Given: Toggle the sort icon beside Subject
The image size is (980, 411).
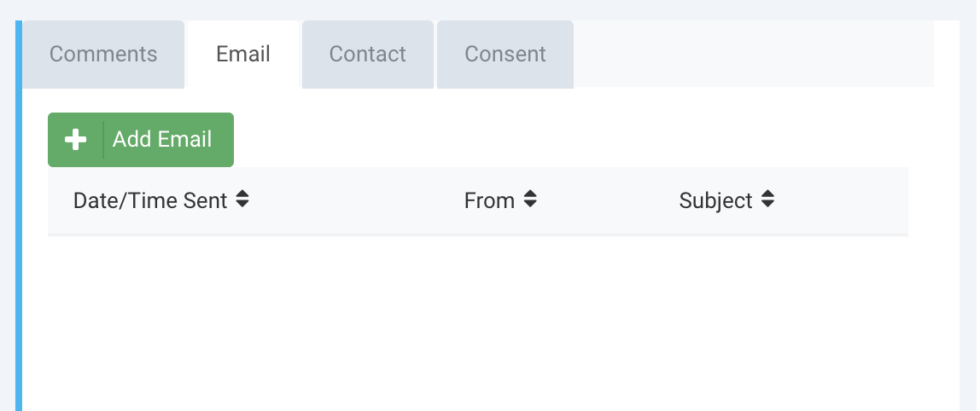Looking at the screenshot, I should pyautogui.click(x=767, y=200).
